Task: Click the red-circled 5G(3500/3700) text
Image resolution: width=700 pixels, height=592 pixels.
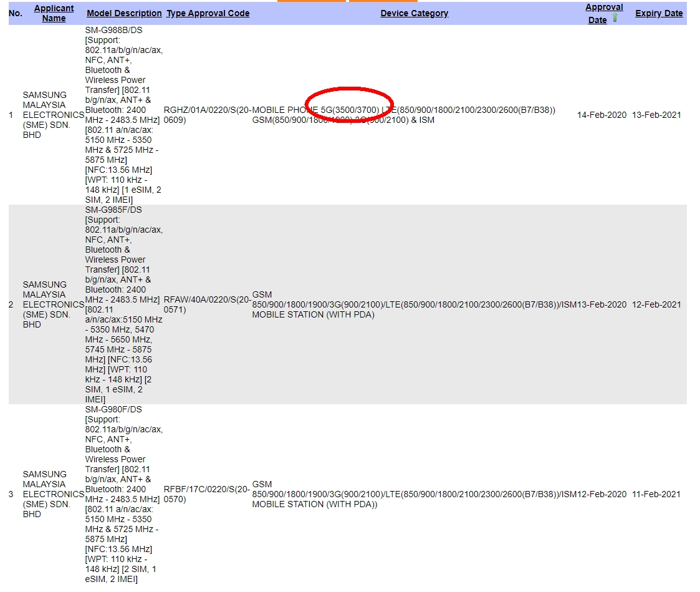Action: [x=349, y=110]
